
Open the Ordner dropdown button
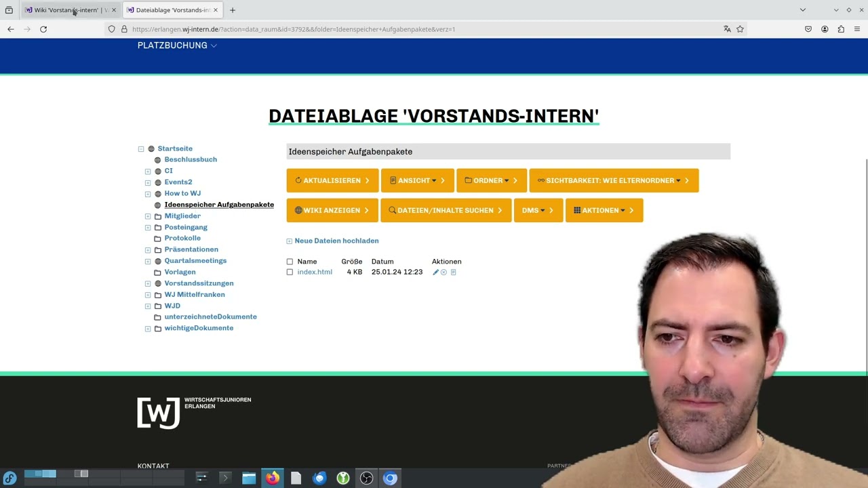coord(492,181)
